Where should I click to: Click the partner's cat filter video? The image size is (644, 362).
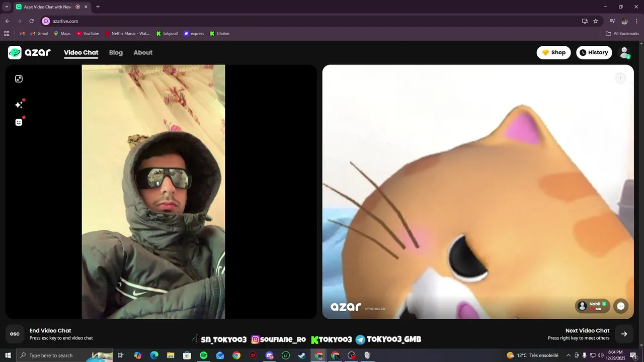(x=478, y=192)
